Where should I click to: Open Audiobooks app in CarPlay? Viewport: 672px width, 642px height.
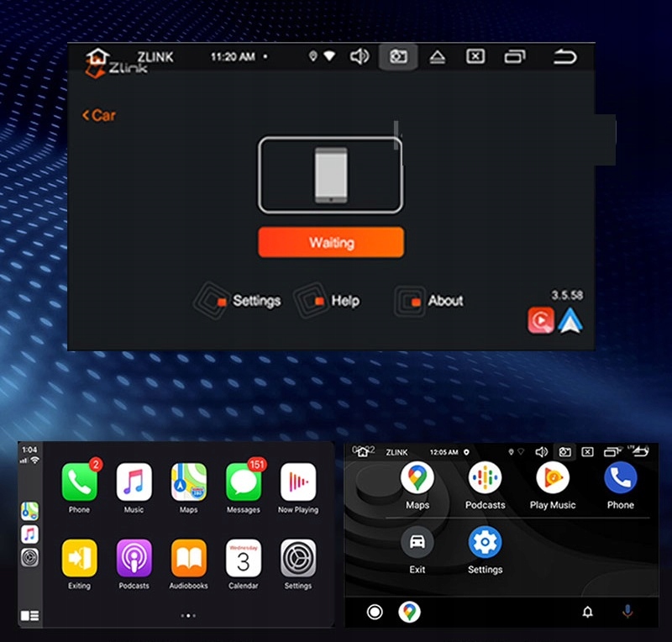point(189,559)
